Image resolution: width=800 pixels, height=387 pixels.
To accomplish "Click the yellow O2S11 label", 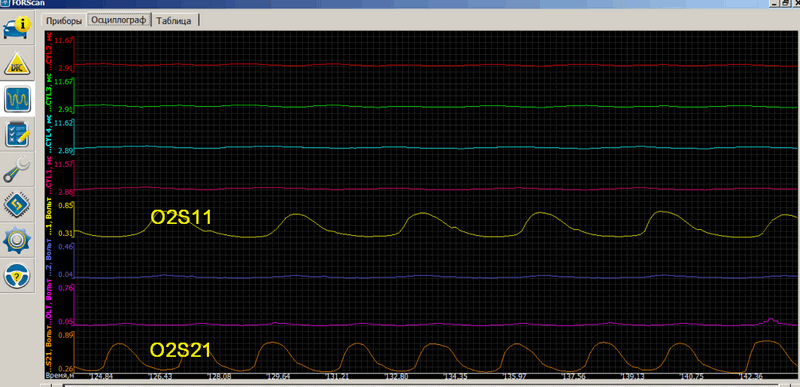I will (x=181, y=217).
